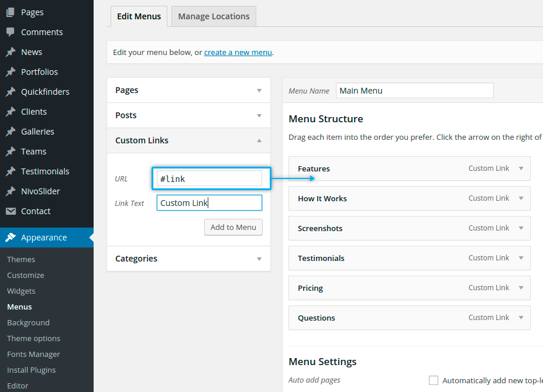
Task: Focus the Menu Name text field
Action: point(414,91)
